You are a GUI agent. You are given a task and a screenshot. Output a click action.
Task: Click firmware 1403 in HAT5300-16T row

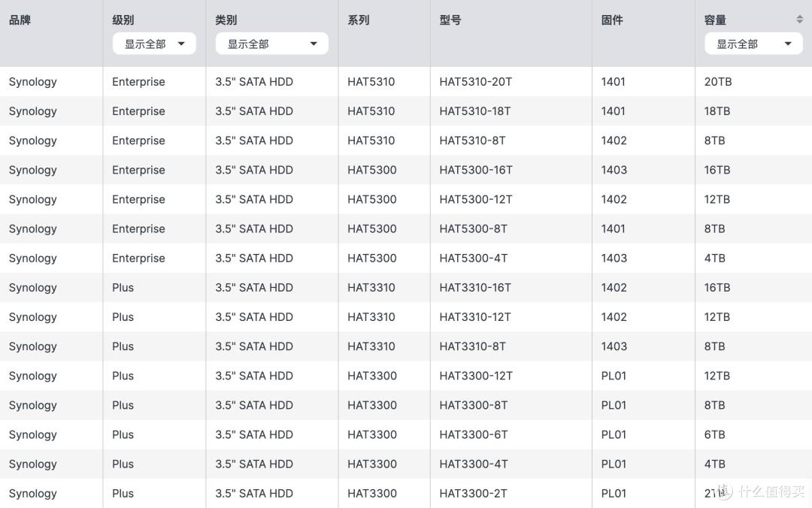614,171
